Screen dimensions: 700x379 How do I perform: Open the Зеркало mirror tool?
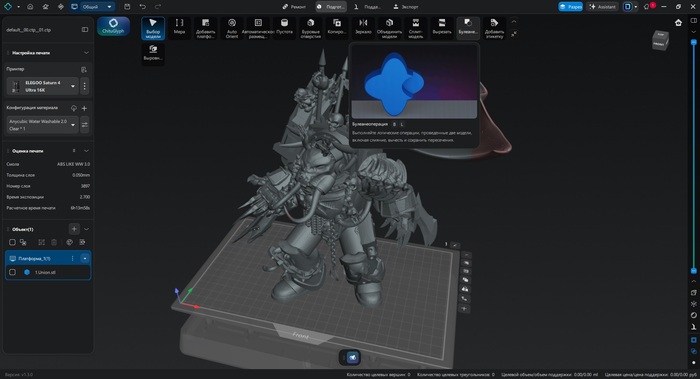coord(363,28)
